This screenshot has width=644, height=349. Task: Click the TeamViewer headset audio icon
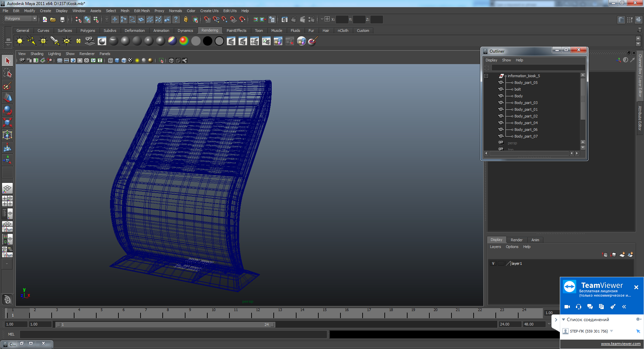click(x=579, y=307)
